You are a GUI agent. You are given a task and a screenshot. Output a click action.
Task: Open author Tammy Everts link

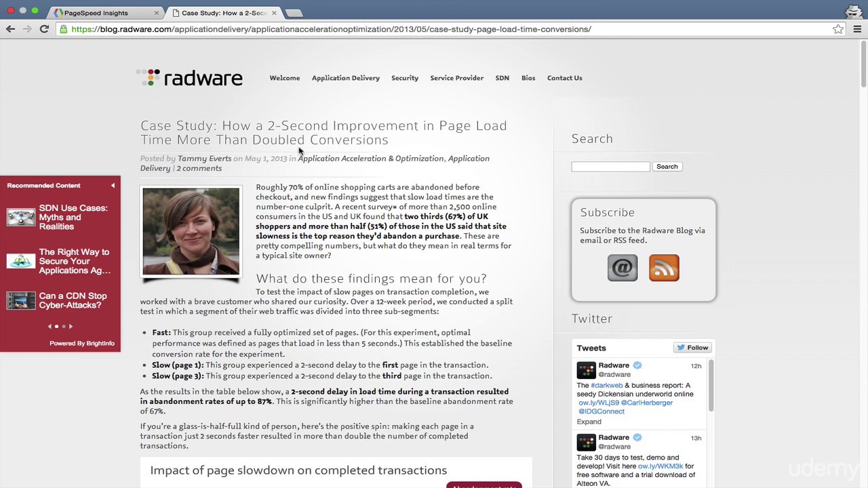(x=204, y=159)
